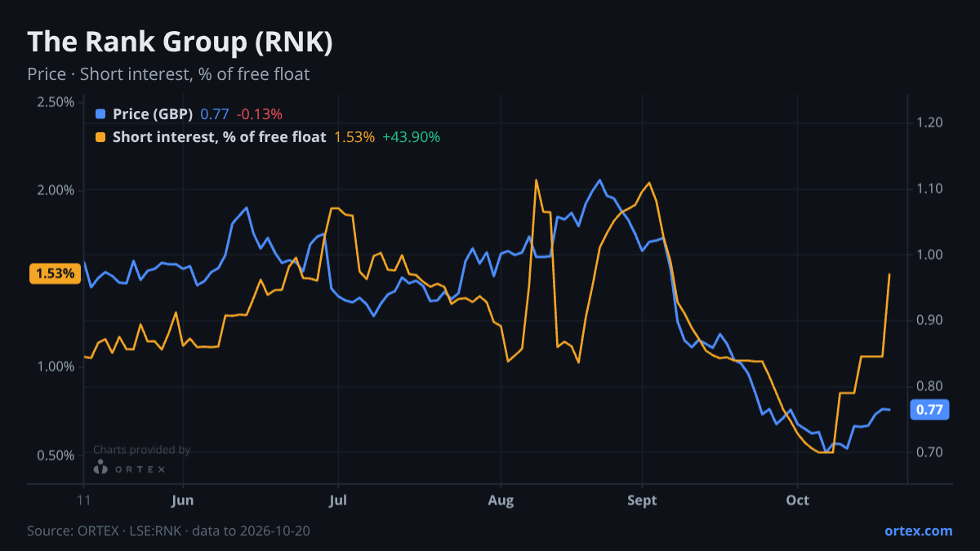Click the blue Price (GBP) legend swatch

coord(100,114)
